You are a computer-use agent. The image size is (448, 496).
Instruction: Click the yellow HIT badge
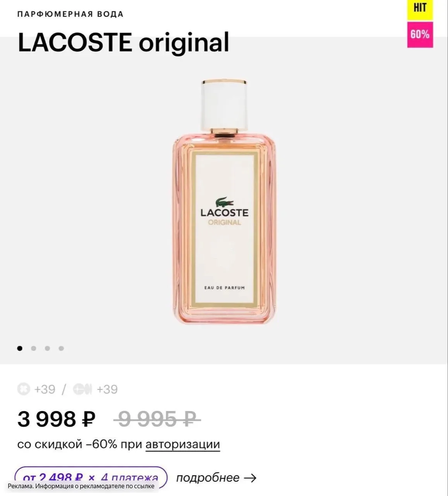pos(420,10)
